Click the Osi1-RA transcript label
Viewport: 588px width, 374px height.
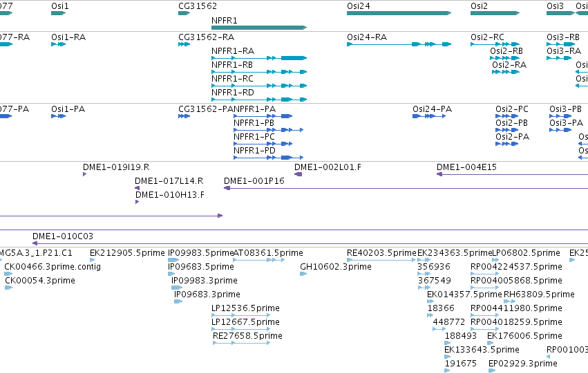coord(68,37)
